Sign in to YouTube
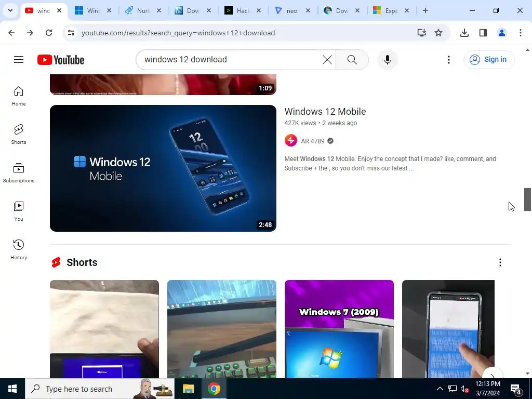 click(x=488, y=59)
